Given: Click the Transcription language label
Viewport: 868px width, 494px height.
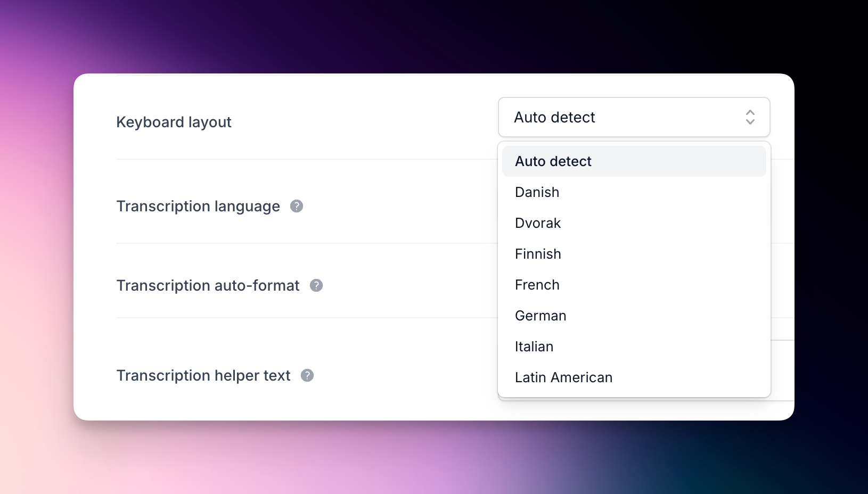Looking at the screenshot, I should 198,206.
